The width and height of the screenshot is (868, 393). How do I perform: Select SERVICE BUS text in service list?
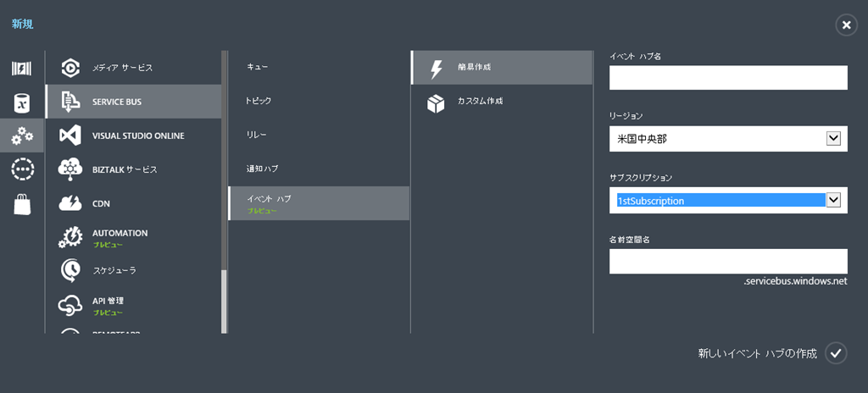116,102
